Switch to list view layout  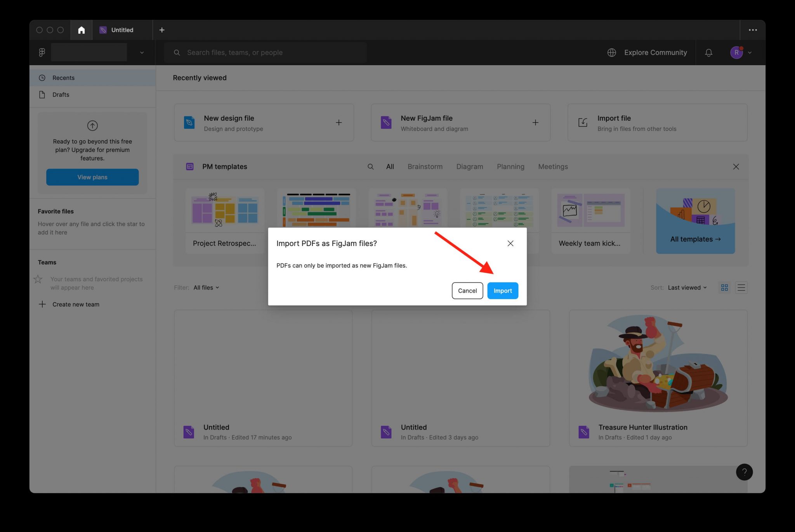click(x=741, y=288)
